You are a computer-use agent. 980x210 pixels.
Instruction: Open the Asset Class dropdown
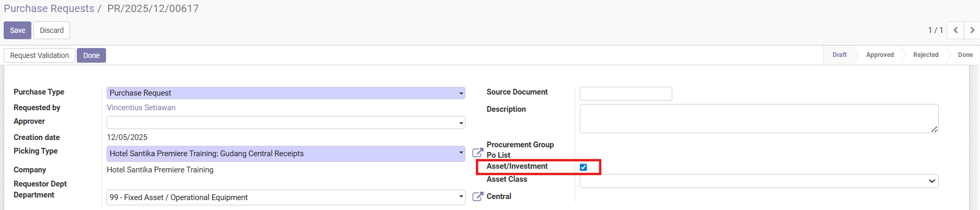click(759, 181)
